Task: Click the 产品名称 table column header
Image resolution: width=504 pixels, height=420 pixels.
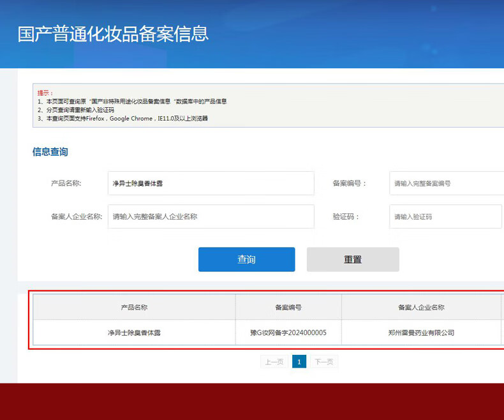Action: tap(135, 307)
